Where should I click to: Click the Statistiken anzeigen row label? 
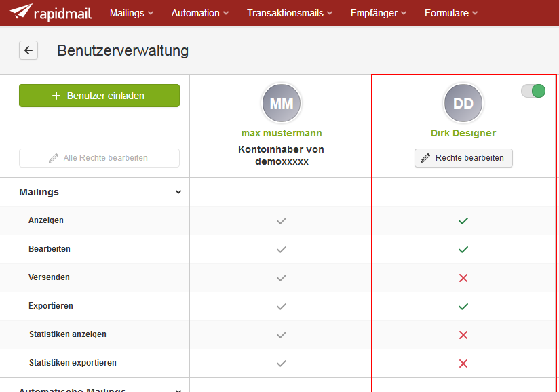(x=68, y=334)
